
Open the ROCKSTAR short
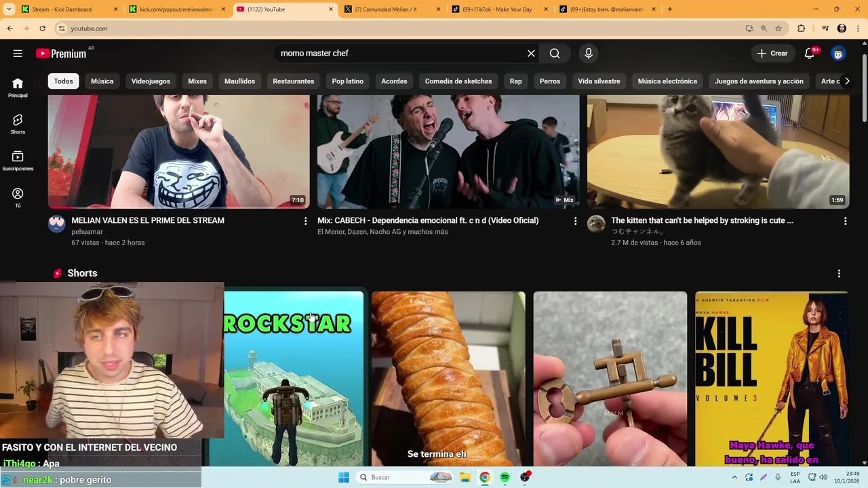[294, 378]
